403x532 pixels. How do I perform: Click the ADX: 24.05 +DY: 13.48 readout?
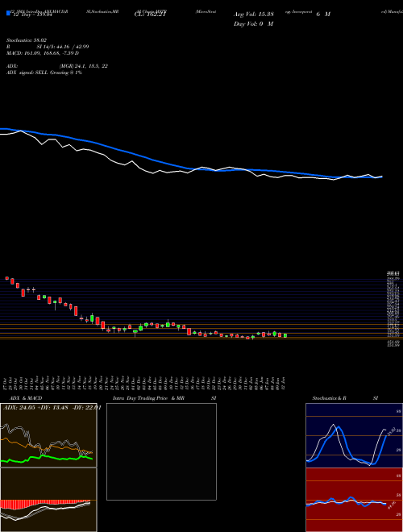(52, 408)
